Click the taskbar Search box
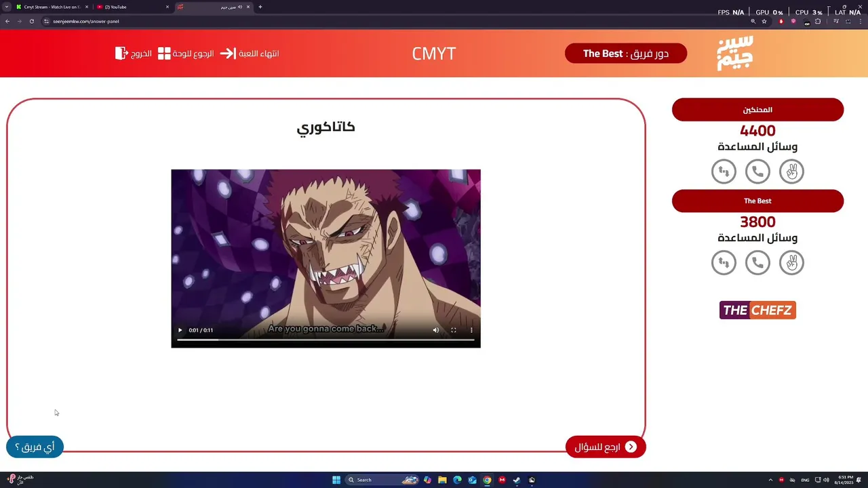868x488 pixels. point(383,480)
